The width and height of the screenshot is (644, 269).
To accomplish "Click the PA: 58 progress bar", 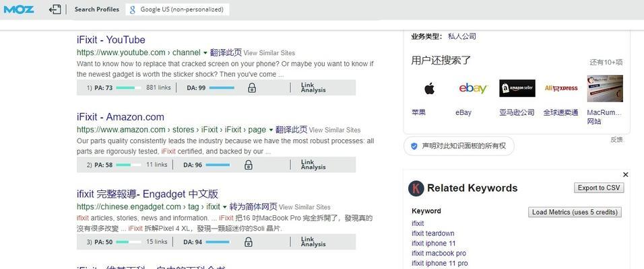I will pyautogui.click(x=128, y=165).
